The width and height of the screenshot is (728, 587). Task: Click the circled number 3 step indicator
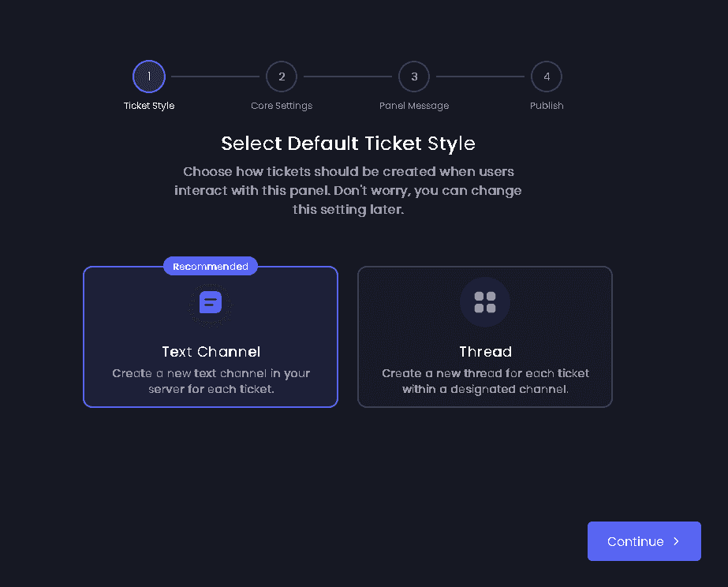pyautogui.click(x=414, y=76)
